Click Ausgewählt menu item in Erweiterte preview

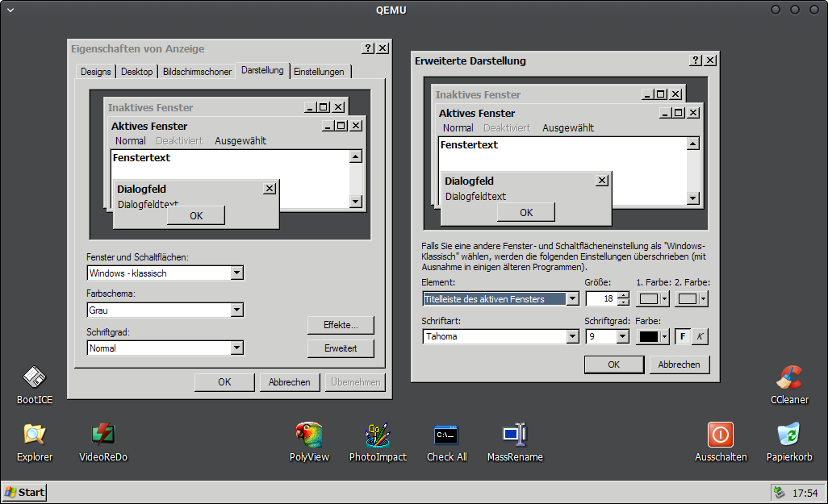[x=567, y=127]
